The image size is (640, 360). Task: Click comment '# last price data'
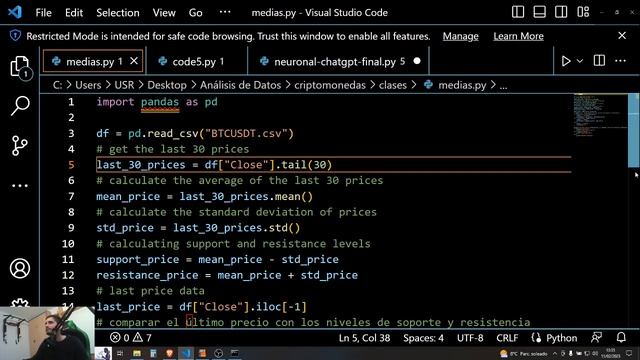[150, 291]
